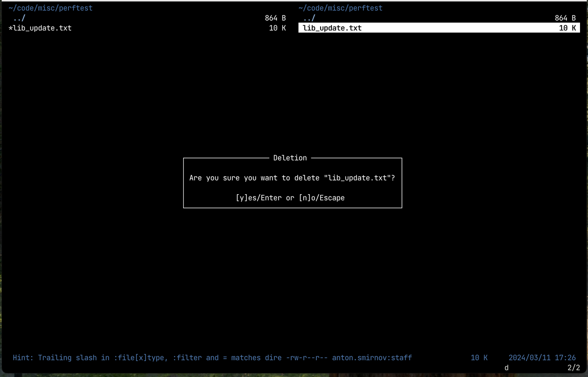Click the delete confirmation question text
The width and height of the screenshot is (588, 377).
[292, 178]
